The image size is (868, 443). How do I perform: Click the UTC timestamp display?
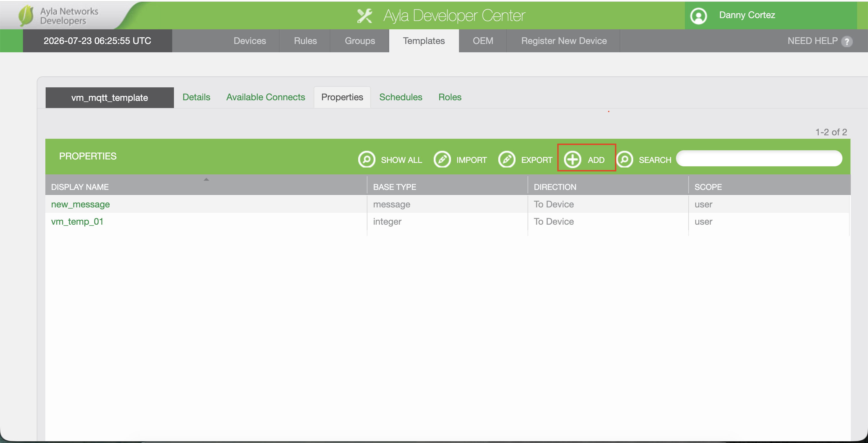[97, 41]
